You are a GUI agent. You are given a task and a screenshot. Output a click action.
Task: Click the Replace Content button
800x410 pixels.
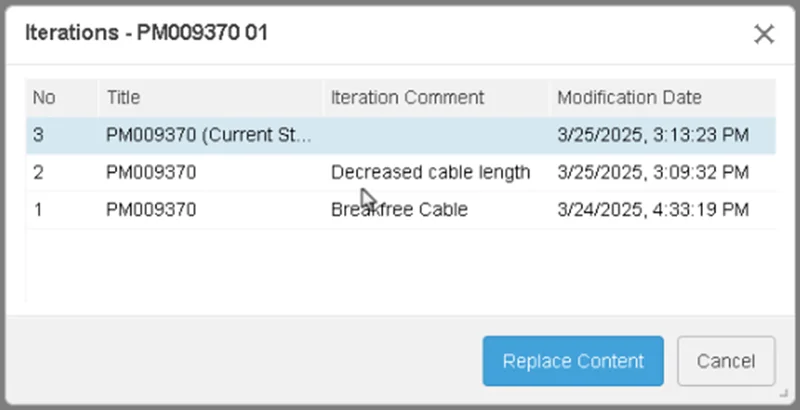pos(573,361)
